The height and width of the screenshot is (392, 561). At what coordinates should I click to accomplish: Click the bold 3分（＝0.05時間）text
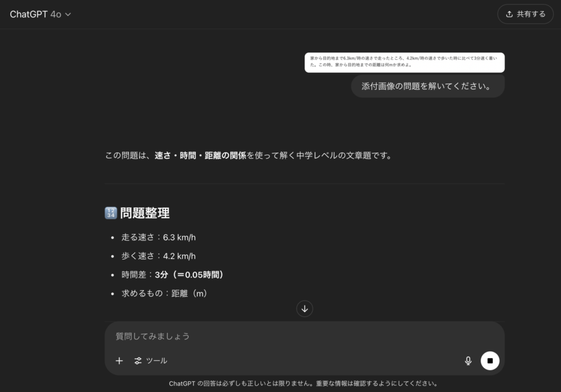[x=189, y=274]
